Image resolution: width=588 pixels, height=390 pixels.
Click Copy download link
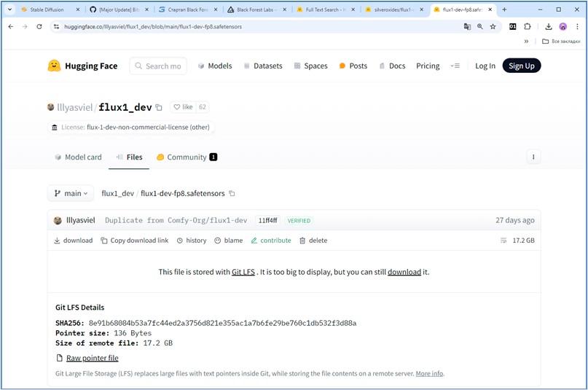tap(135, 241)
